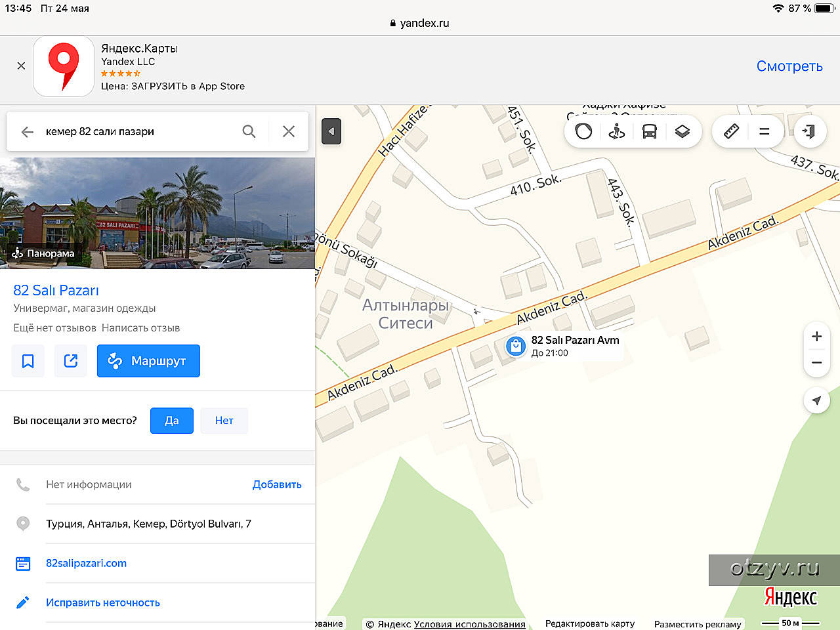Image resolution: width=840 pixels, height=630 pixels.
Task: Bookmark this place
Action: point(28,361)
